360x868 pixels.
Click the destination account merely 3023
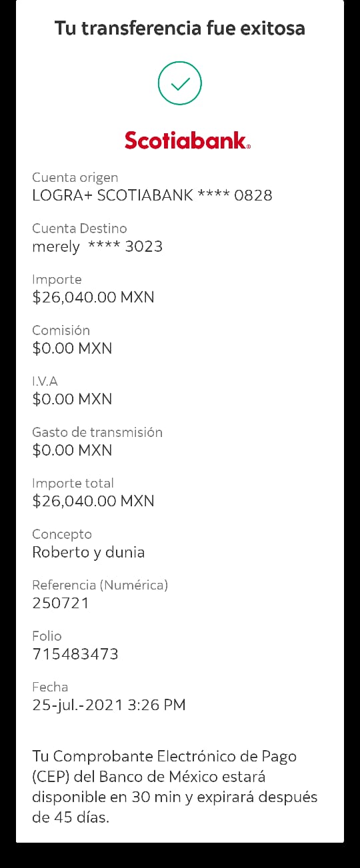tap(97, 246)
